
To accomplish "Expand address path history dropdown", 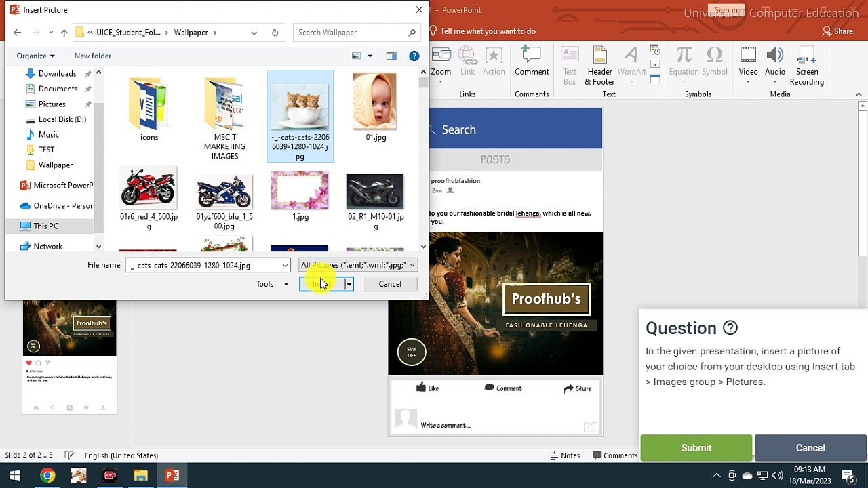I will (x=254, y=33).
